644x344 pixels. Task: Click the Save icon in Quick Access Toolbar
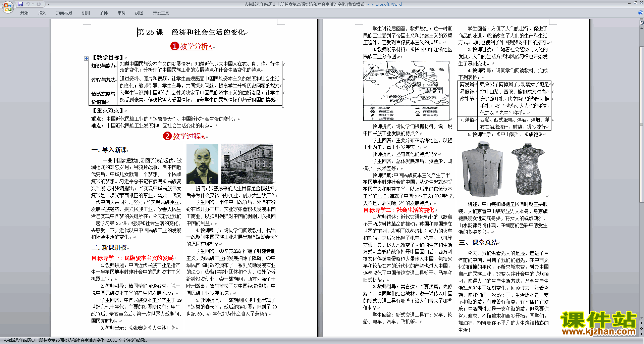pyautogui.click(x=20, y=4)
